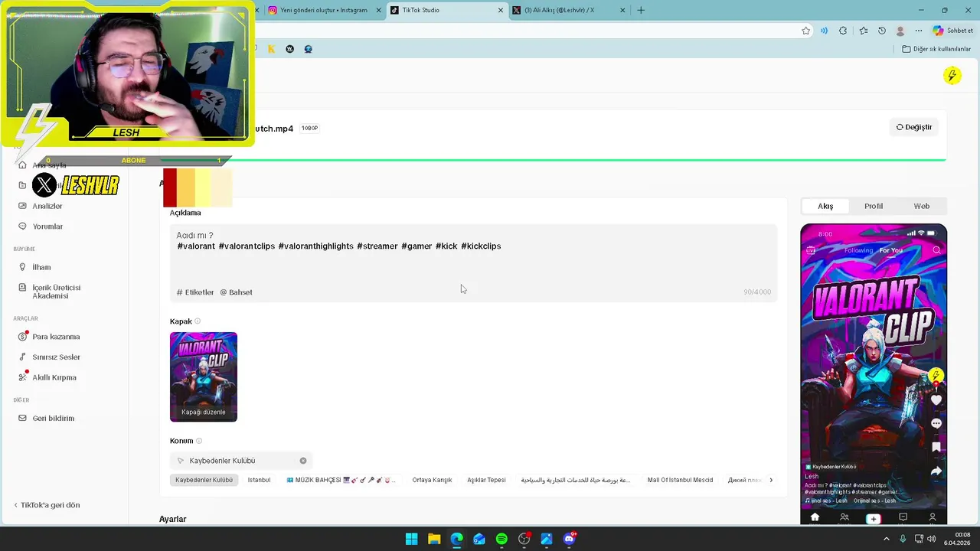Open İçerik Üreticisi Akademisi icon
This screenshot has height=551, width=980.
coord(22,288)
